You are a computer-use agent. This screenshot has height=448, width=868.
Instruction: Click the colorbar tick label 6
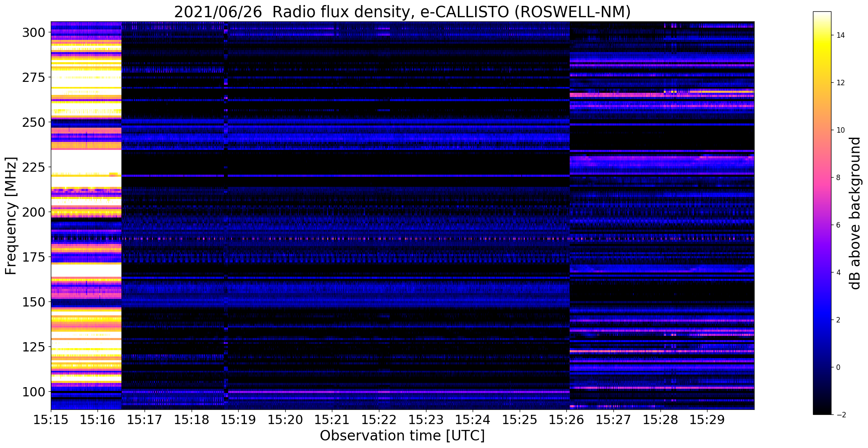(x=839, y=225)
